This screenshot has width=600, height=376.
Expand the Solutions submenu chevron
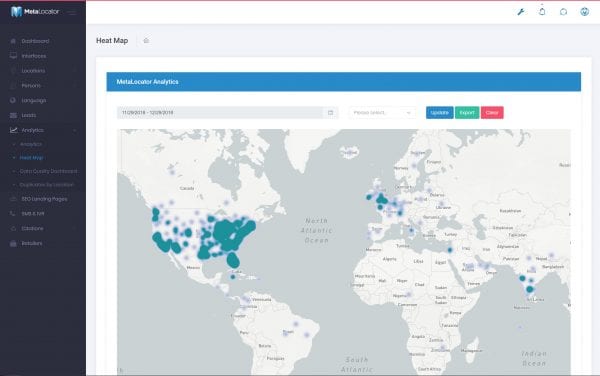tap(75, 229)
